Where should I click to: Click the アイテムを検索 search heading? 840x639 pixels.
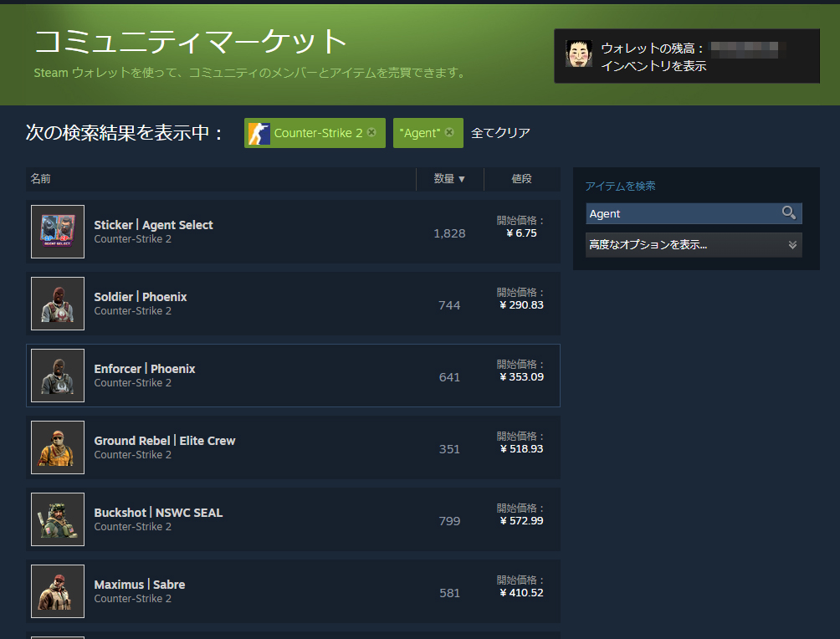[620, 186]
